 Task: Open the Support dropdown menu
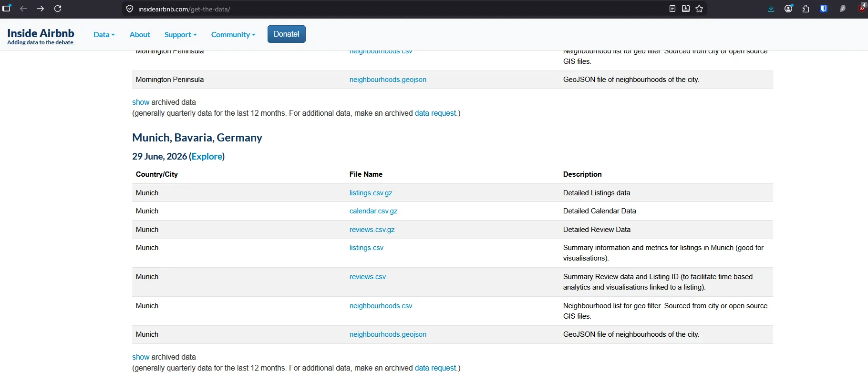180,34
